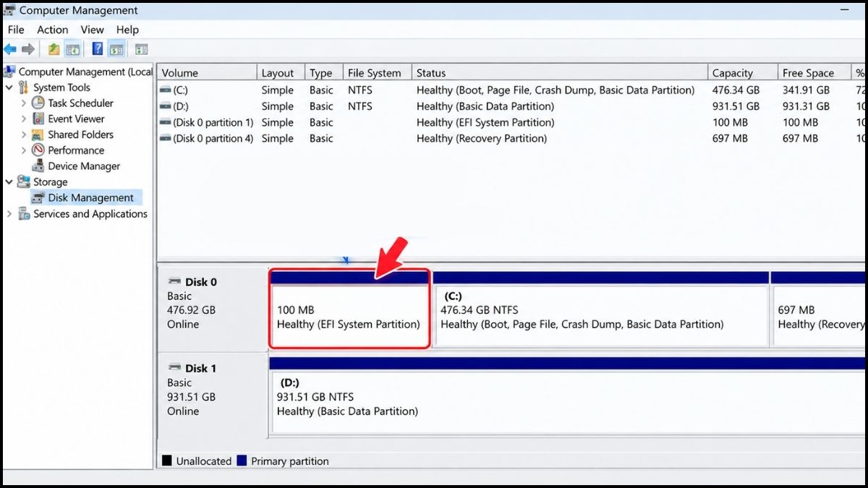
Task: Select Disk Management in the tree
Action: click(90, 198)
